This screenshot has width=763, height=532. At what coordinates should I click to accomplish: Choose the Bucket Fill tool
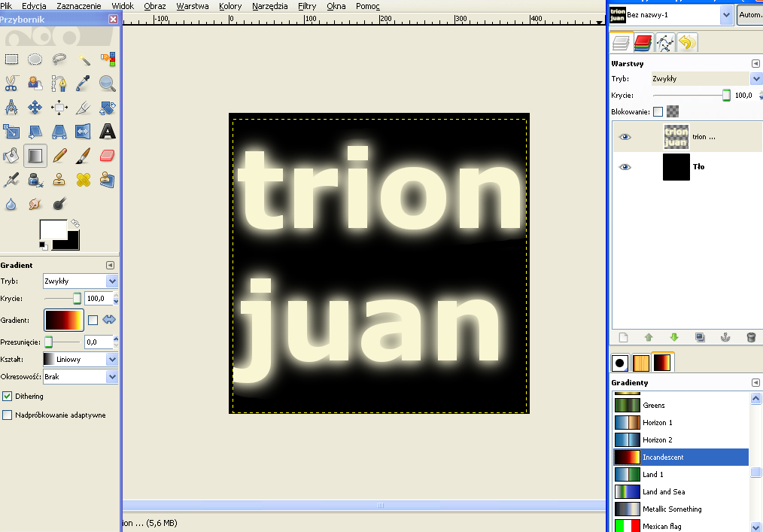(11, 156)
